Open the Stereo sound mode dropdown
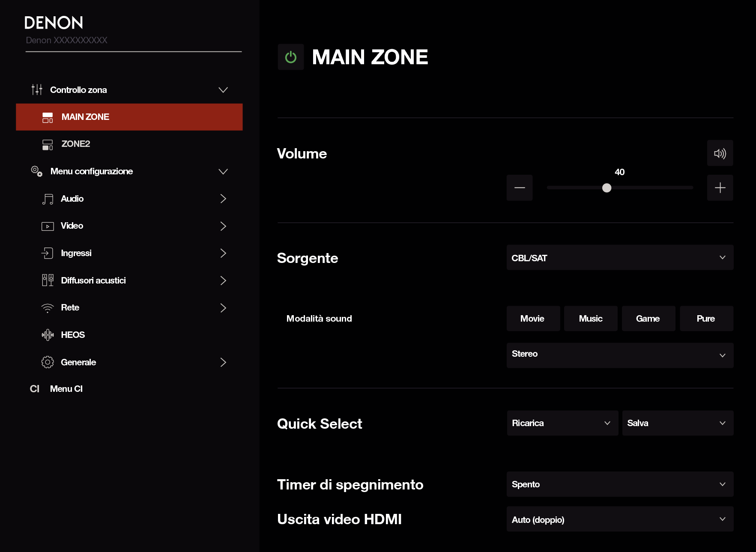Image resolution: width=756 pixels, height=552 pixels. [x=619, y=355]
